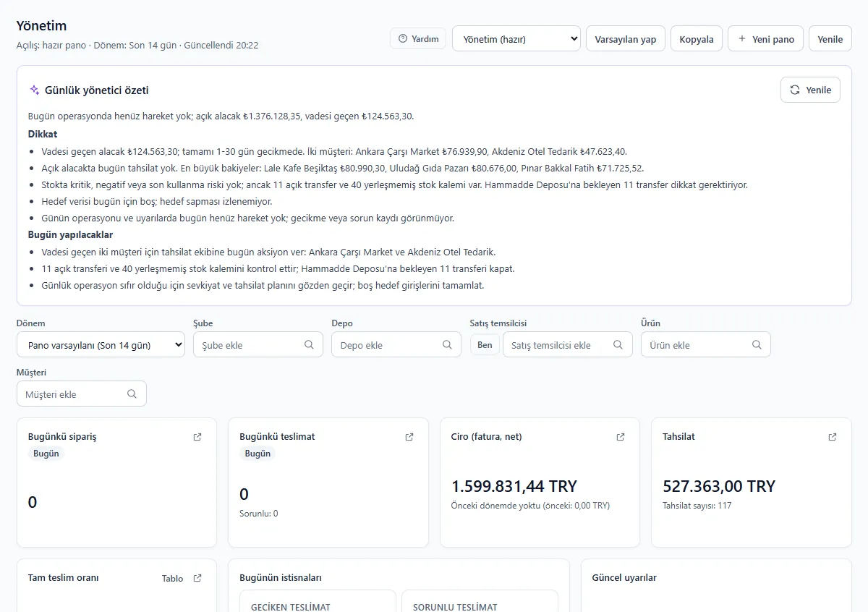Open external link on Tahsilat card
868x612 pixels.
pos(833,437)
